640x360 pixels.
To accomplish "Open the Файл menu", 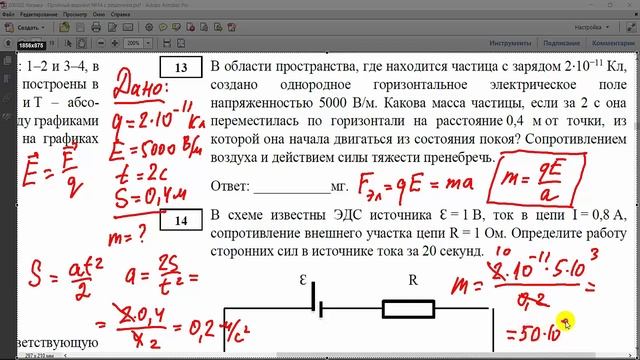I will click(x=8, y=14).
